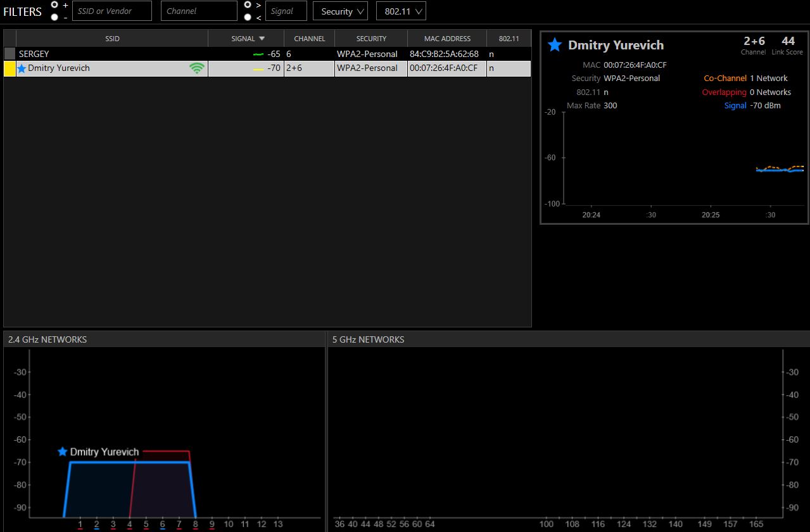The width and height of the screenshot is (810, 532).
Task: Click the Signal column sort arrow
Action: click(262, 39)
